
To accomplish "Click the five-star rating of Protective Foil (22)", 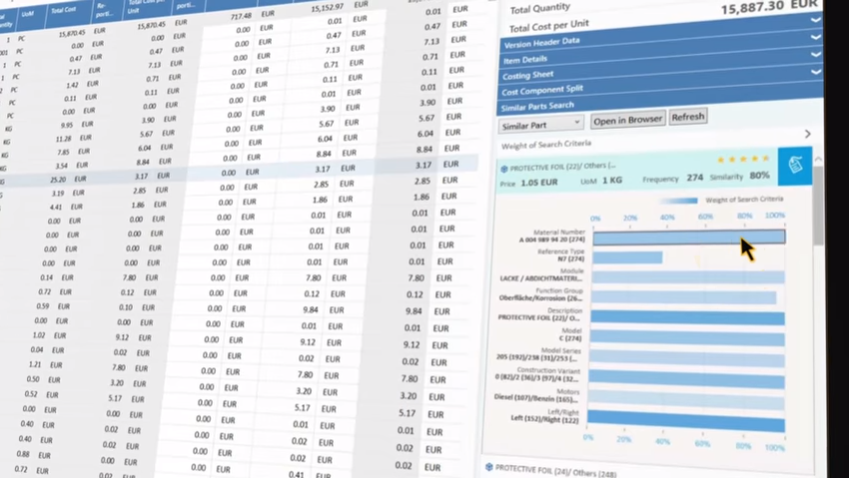I will [x=742, y=159].
